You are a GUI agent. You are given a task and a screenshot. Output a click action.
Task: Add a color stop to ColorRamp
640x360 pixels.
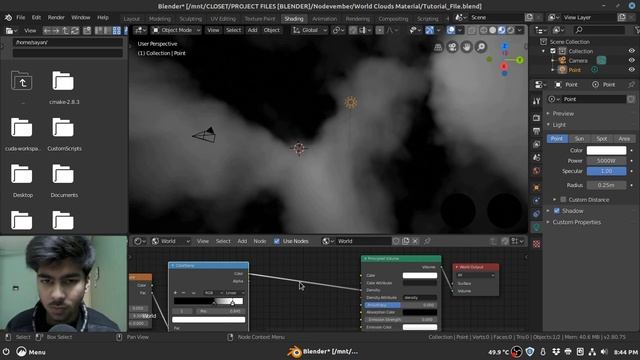click(176, 293)
